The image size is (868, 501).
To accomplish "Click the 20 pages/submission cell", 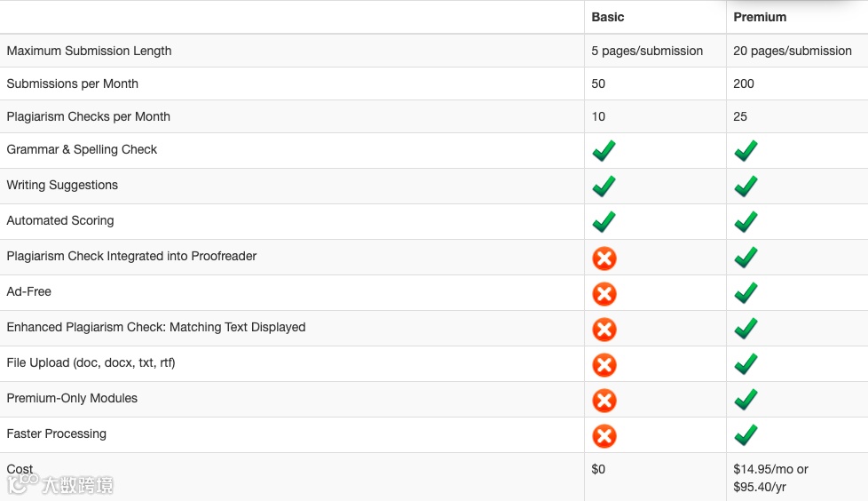I will pos(792,51).
